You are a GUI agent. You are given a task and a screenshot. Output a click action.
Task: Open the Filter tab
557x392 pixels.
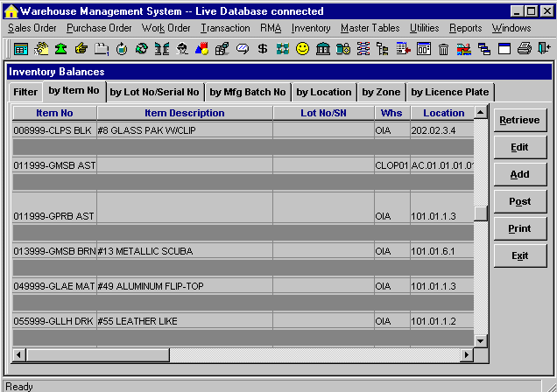(x=25, y=92)
